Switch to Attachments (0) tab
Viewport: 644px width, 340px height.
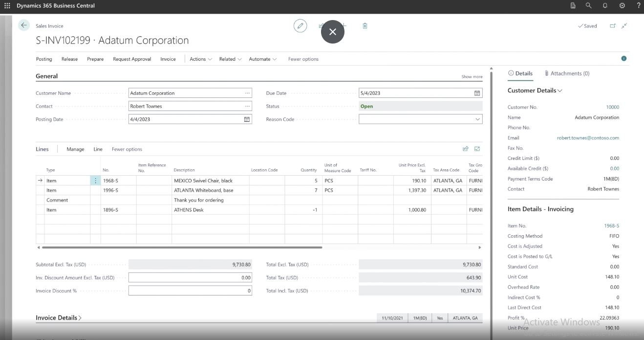coord(567,73)
